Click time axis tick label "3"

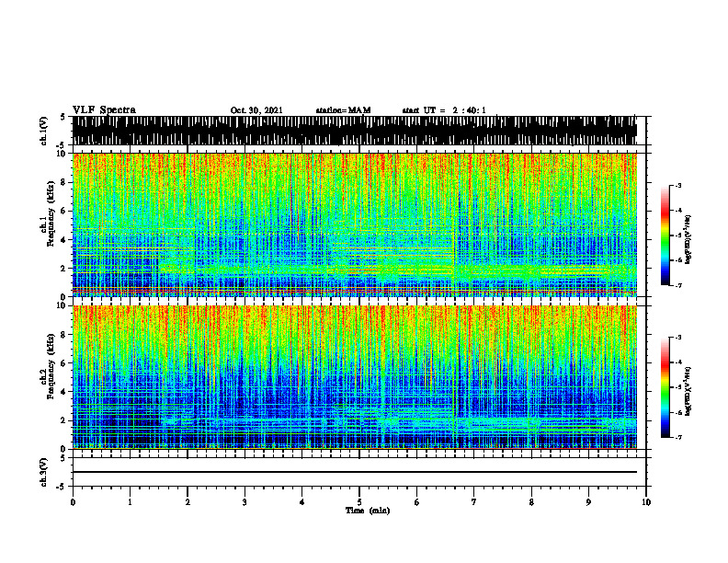[x=245, y=502]
